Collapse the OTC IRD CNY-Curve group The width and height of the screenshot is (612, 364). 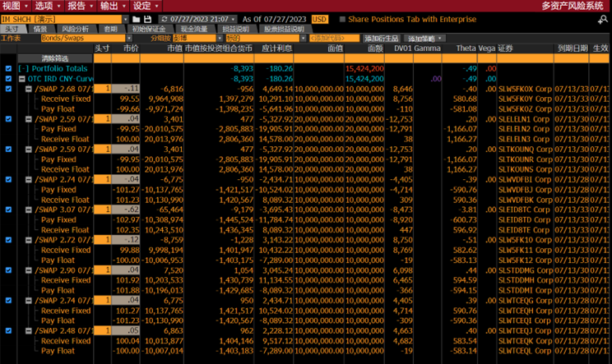coord(22,79)
